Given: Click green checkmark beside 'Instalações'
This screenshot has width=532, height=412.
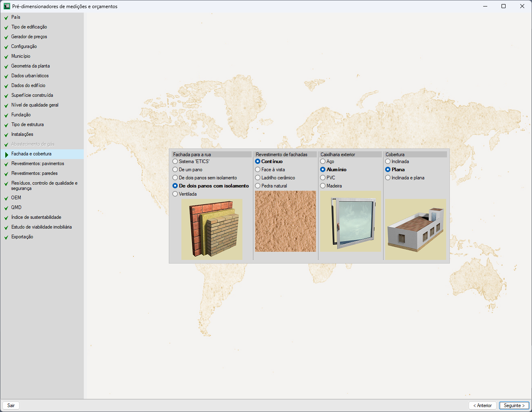Looking at the screenshot, I should pyautogui.click(x=6, y=135).
